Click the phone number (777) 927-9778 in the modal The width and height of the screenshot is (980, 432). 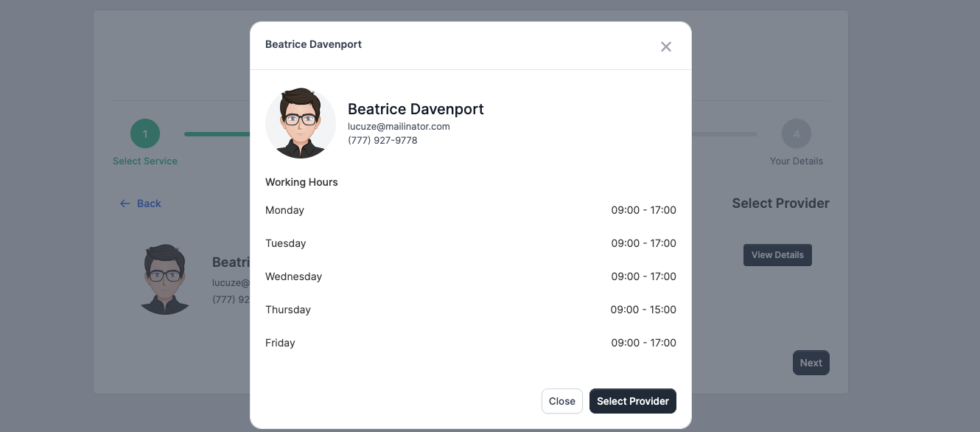[x=382, y=140]
